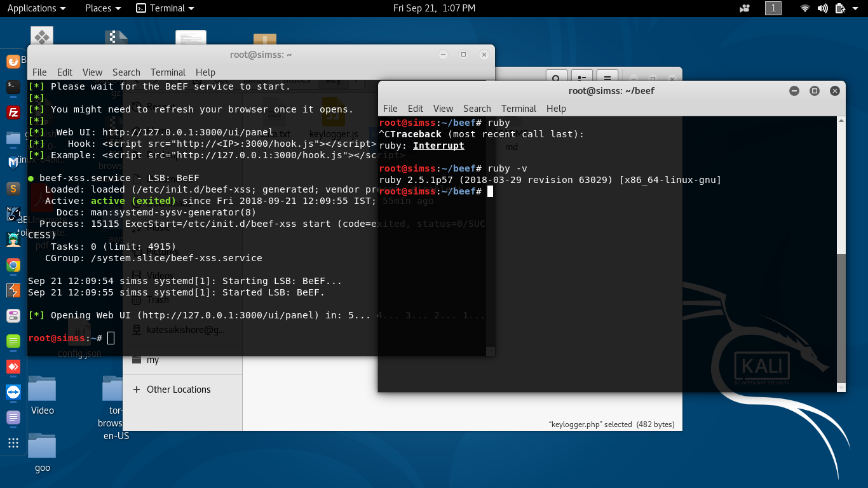Image resolution: width=868 pixels, height=488 pixels.
Task: Show the Applications grid from the dock
Action: click(13, 442)
